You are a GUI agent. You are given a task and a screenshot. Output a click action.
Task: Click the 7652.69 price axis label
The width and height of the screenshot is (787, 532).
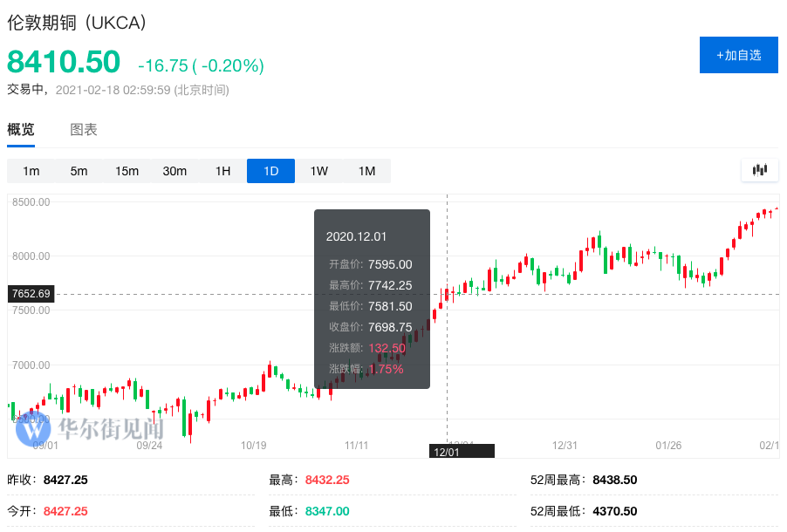pos(31,294)
